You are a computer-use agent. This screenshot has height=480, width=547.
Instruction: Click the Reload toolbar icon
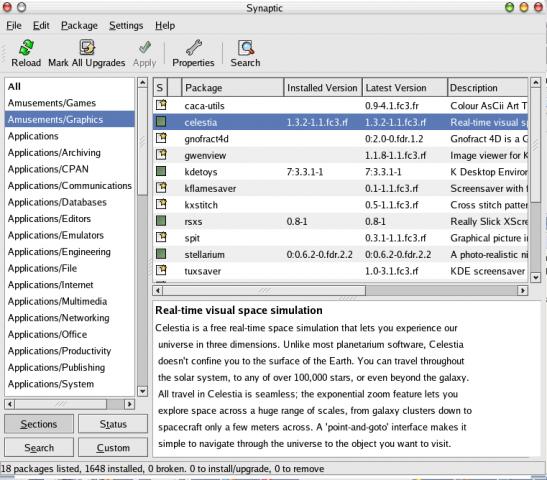pos(26,47)
